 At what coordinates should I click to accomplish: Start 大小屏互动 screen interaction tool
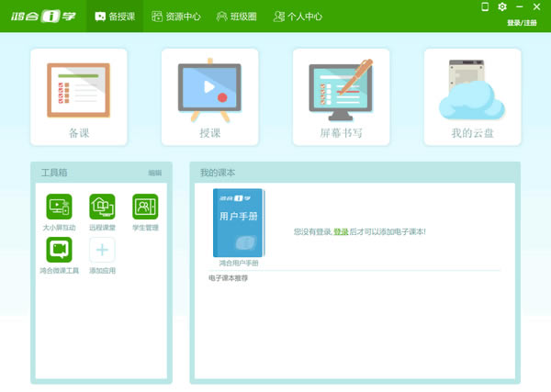(59, 208)
